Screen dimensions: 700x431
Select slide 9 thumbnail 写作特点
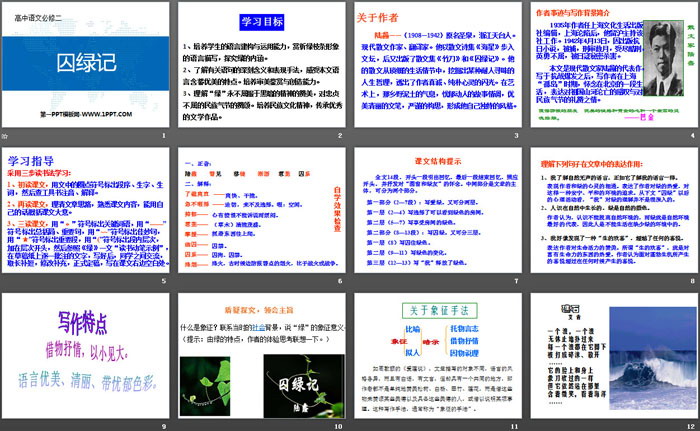[x=86, y=356]
